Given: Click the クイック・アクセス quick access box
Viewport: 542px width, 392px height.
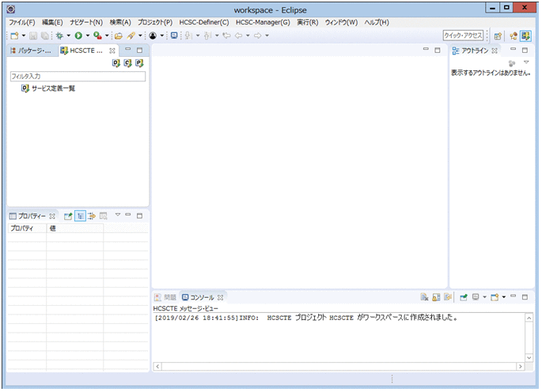Looking at the screenshot, I should (463, 36).
